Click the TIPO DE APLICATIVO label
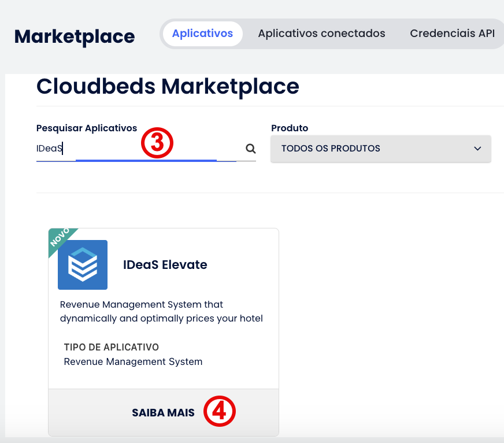 (x=111, y=347)
